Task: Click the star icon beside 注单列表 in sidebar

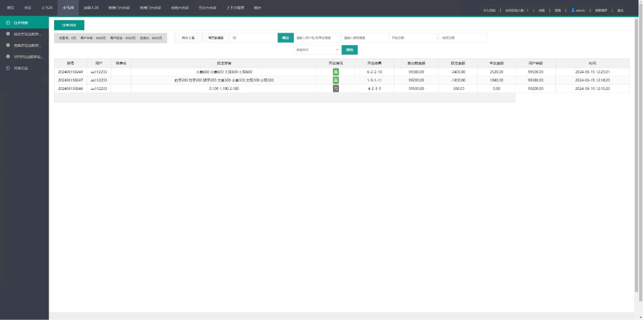Action: (7, 23)
